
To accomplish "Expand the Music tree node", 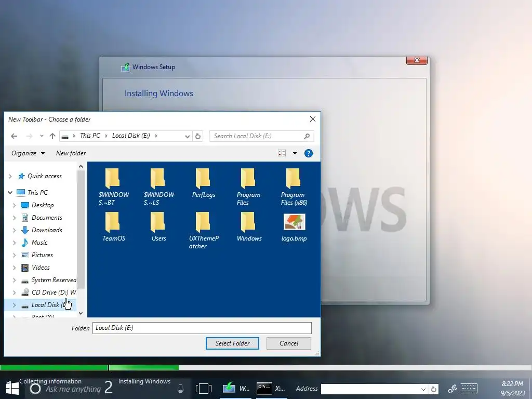I will pos(14,243).
